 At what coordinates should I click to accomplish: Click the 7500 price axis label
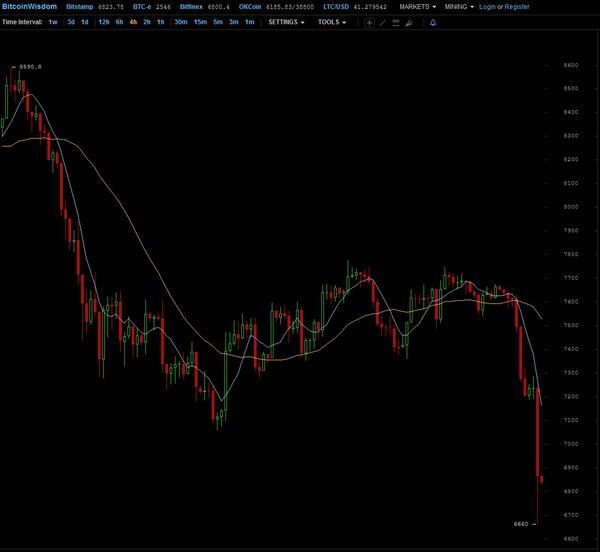point(571,326)
